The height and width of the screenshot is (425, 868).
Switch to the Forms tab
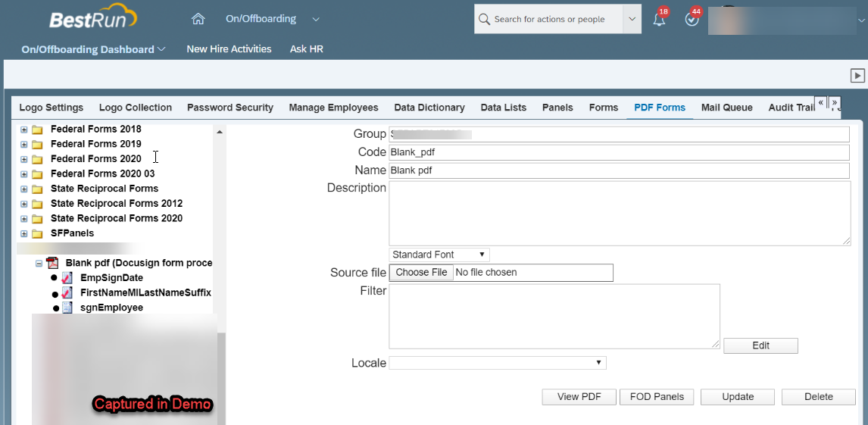pyautogui.click(x=604, y=108)
